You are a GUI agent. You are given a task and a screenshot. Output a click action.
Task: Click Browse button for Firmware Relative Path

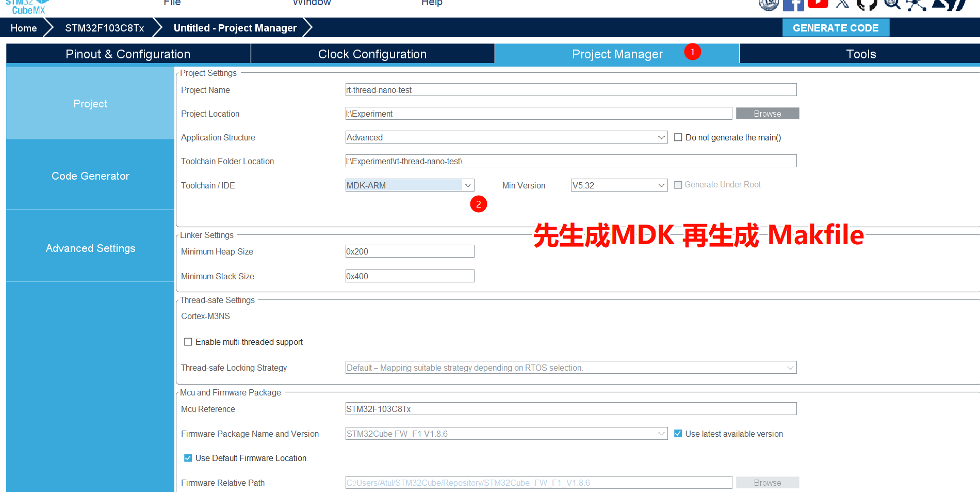click(767, 483)
